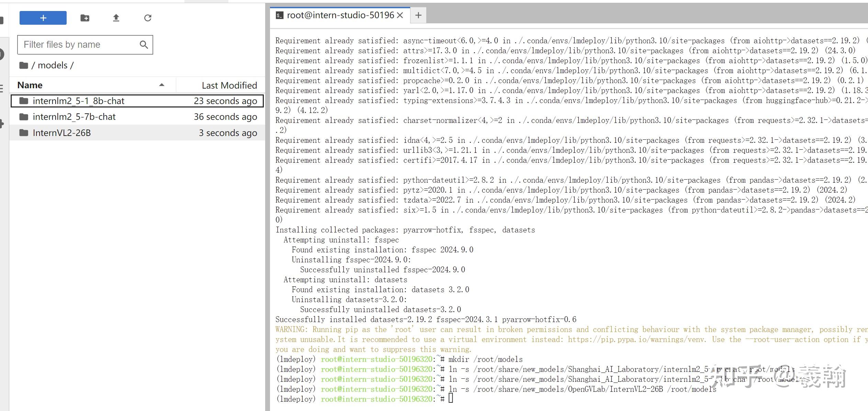868x411 pixels.
Task: Add a new tab with plus button
Action: (x=418, y=15)
